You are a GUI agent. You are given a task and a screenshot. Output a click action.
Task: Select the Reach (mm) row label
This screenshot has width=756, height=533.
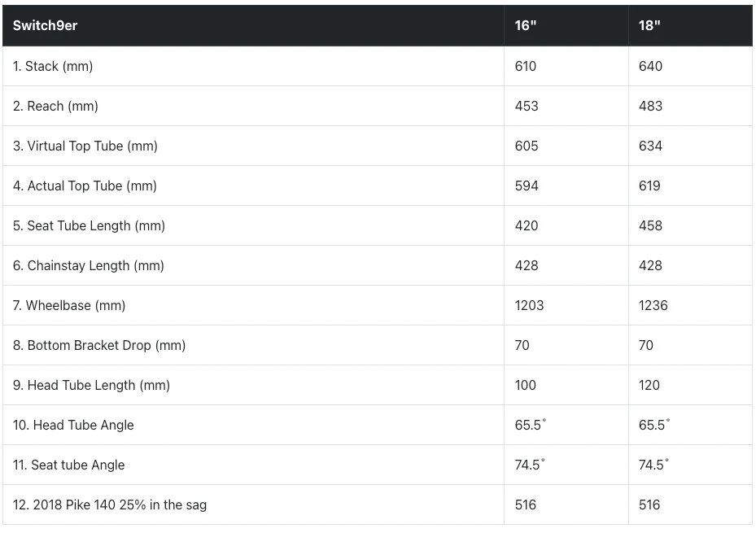[55, 106]
